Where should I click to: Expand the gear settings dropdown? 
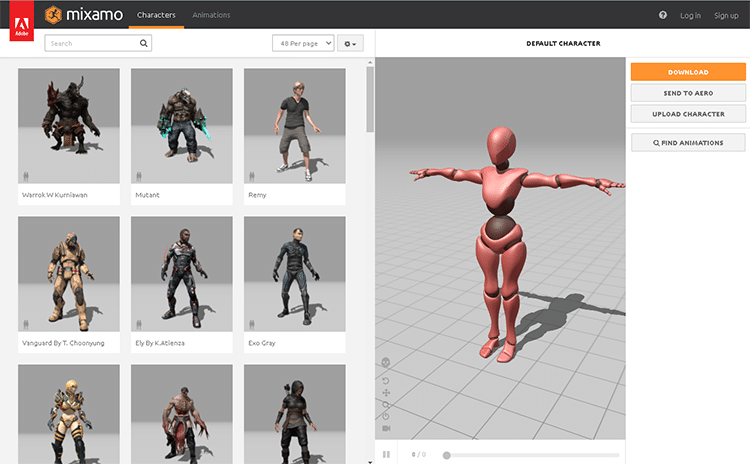(x=350, y=44)
